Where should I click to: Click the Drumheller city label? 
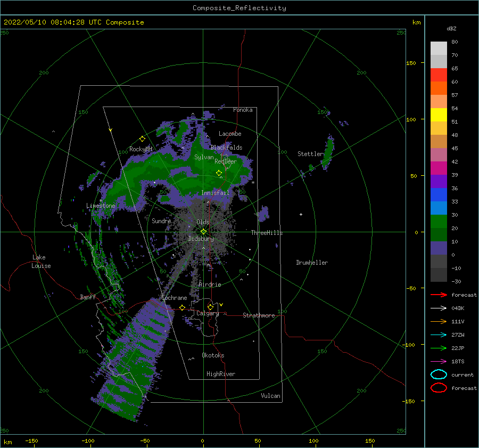pos(312,263)
